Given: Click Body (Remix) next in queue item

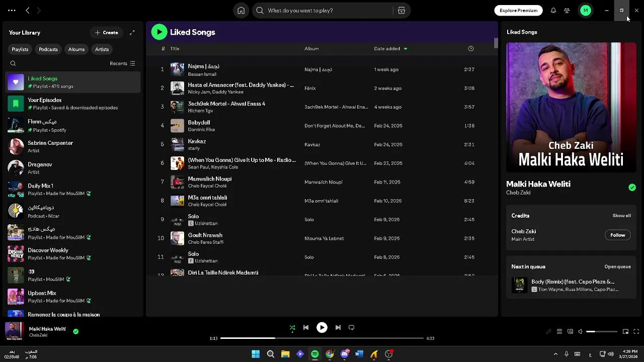Looking at the screenshot, I should 571,286.
